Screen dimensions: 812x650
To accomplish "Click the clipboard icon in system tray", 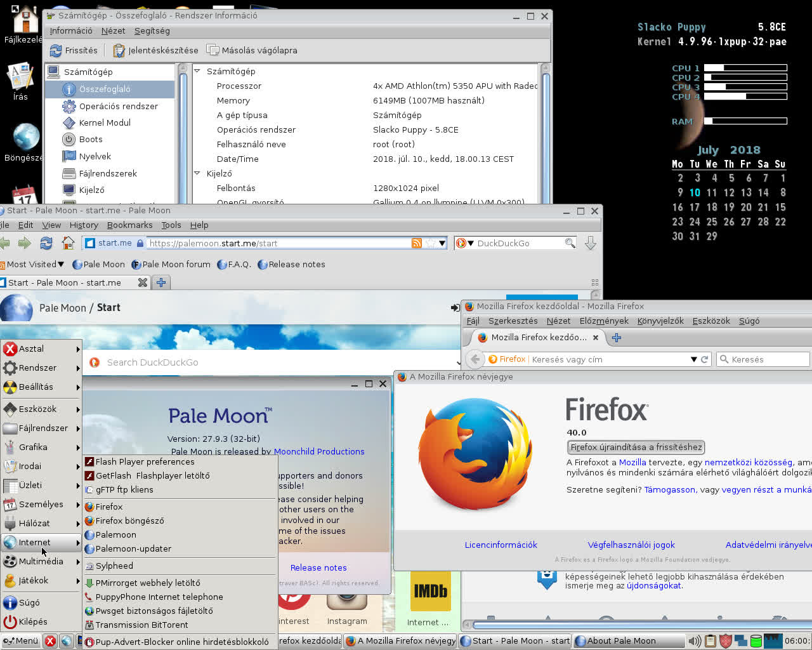I will 710,640.
